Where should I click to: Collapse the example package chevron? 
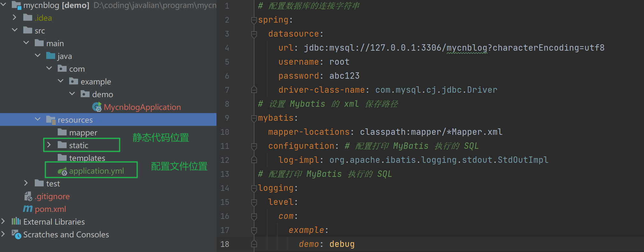[x=61, y=81]
